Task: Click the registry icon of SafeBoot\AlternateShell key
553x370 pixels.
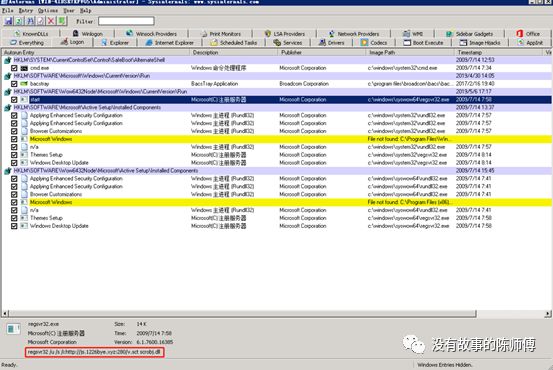Action: click(8, 60)
